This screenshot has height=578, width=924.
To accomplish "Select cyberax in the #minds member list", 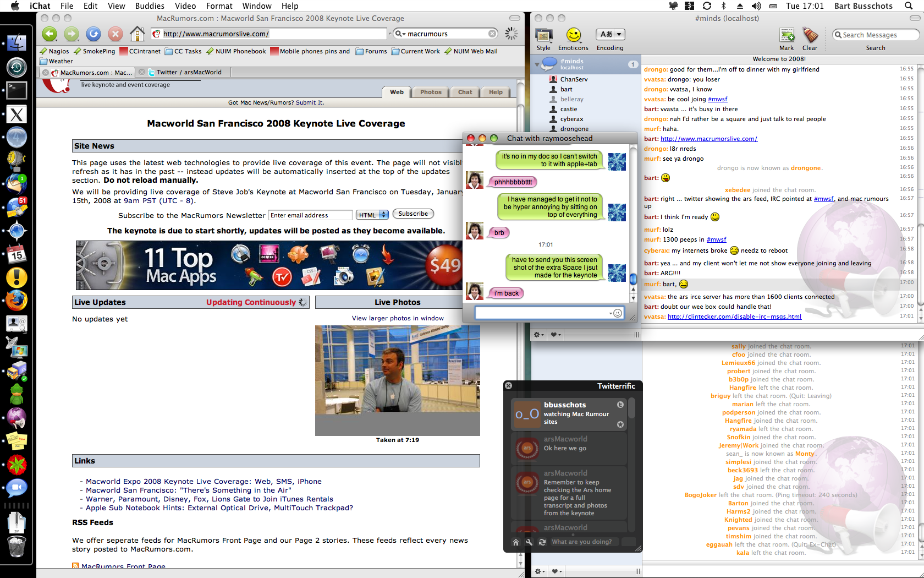I will 571,119.
